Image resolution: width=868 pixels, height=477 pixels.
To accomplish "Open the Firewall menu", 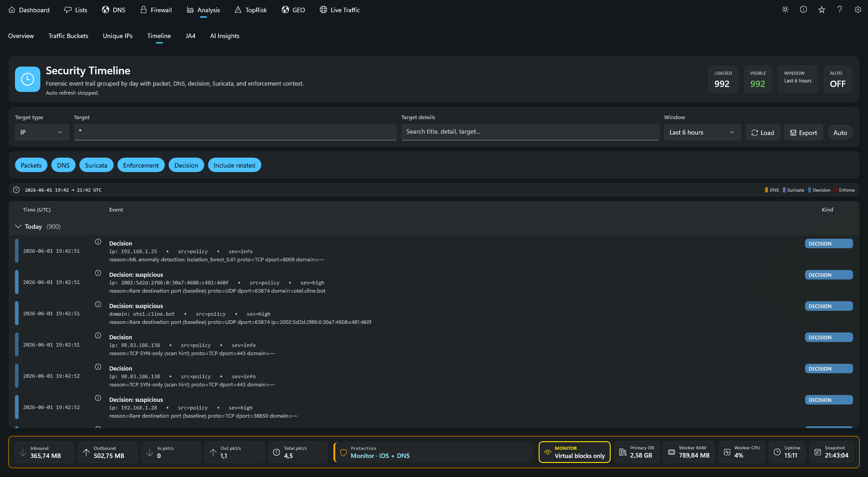I will coord(156,10).
